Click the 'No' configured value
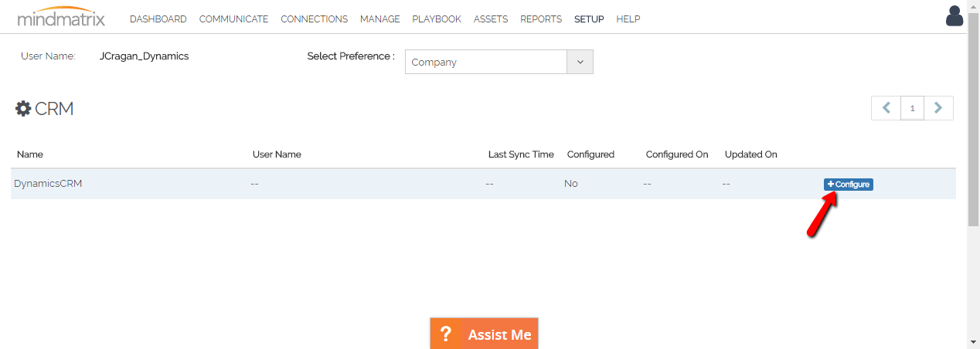 click(571, 184)
